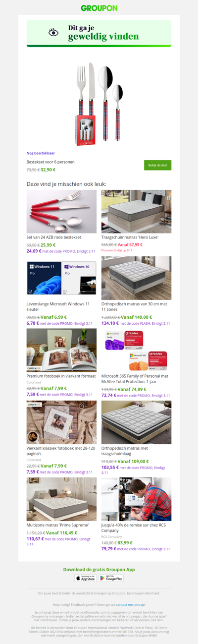
Task: Open the main tartan cutlery set image
Action: [99, 104]
